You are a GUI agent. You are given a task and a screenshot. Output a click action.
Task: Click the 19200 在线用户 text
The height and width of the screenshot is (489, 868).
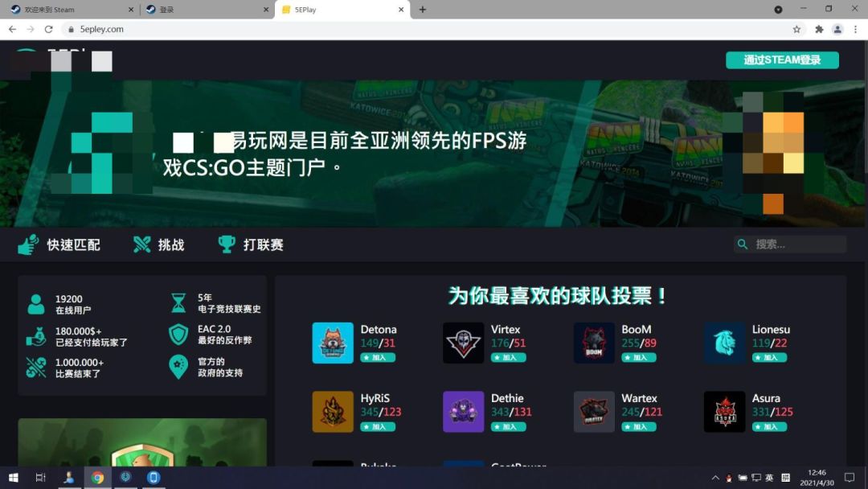[73, 305]
